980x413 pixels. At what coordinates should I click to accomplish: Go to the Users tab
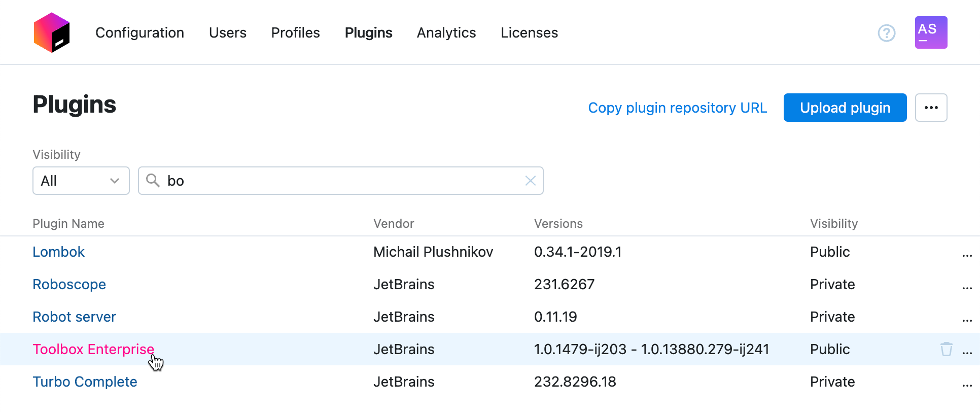tap(228, 32)
